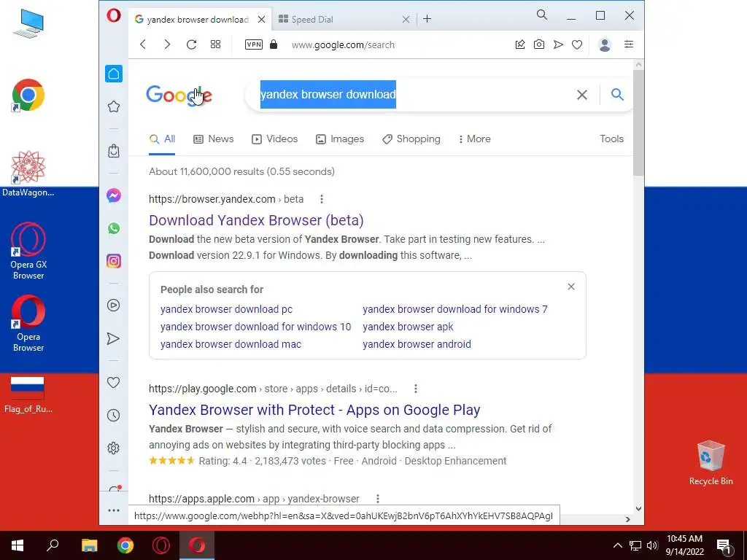The width and height of the screenshot is (747, 560).
Task: Open Yandex Browser with Protect Google Play result
Action: pyautogui.click(x=314, y=410)
